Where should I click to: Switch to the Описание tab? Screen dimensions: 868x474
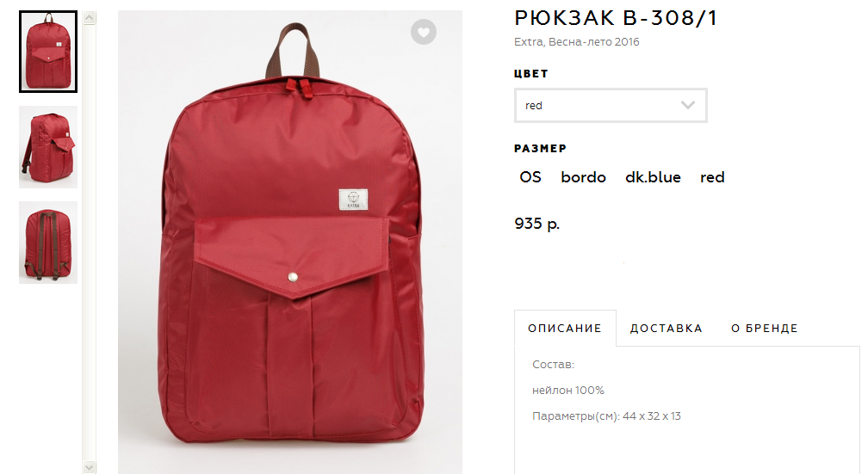click(565, 329)
